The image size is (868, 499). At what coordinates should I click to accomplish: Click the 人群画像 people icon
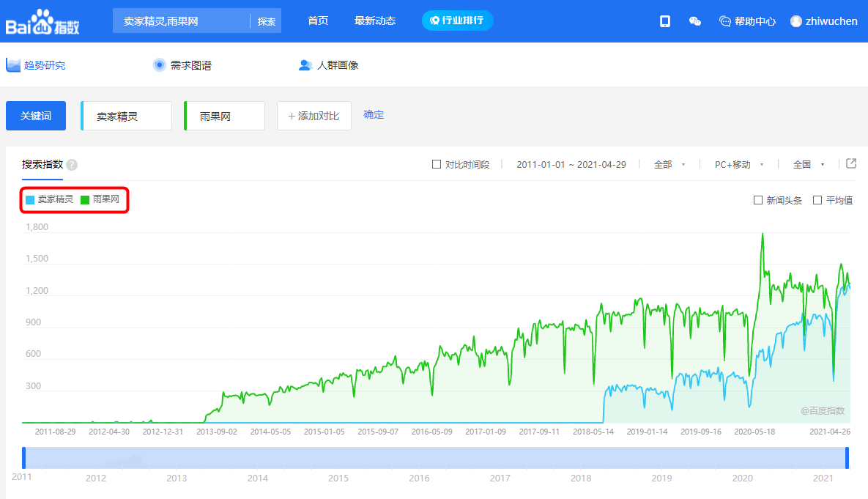tap(305, 65)
